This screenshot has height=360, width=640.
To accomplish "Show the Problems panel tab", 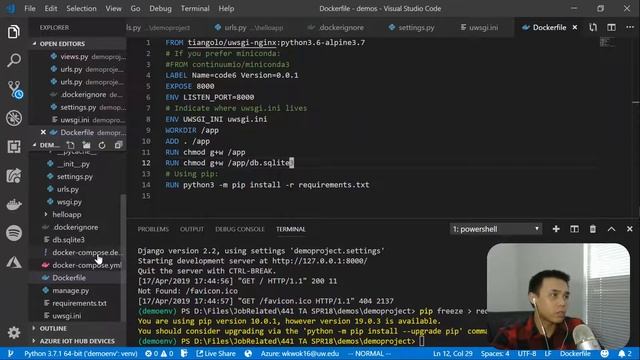I will 153,229.
